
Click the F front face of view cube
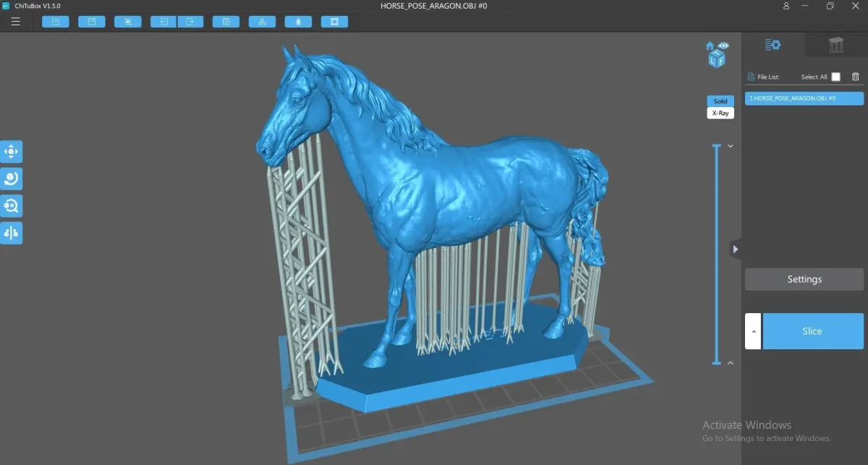721,62
